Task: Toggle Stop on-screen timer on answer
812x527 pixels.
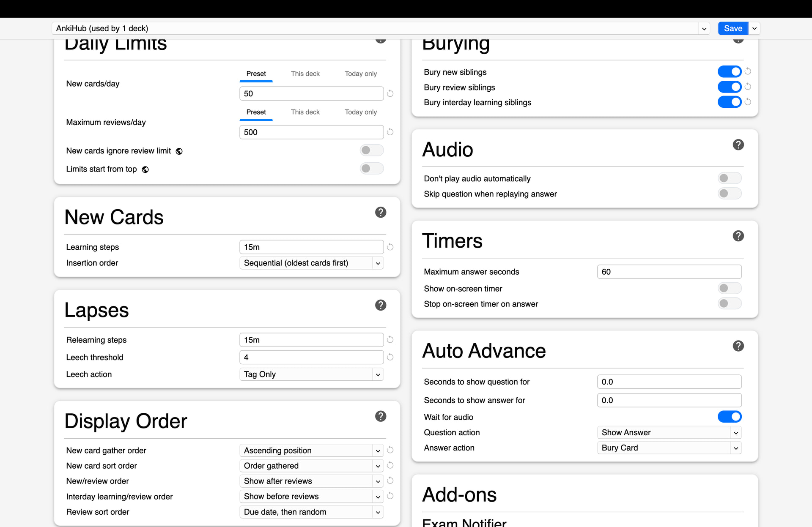Action: coord(730,303)
